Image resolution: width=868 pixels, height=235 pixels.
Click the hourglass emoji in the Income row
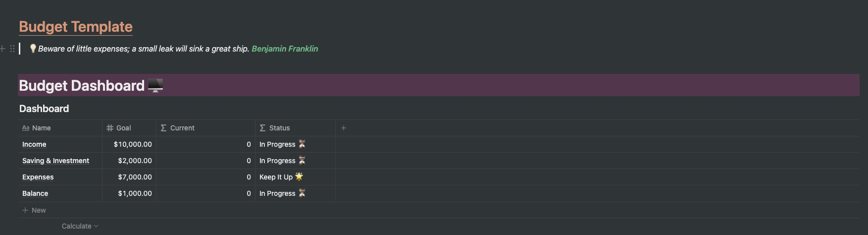pos(302,144)
